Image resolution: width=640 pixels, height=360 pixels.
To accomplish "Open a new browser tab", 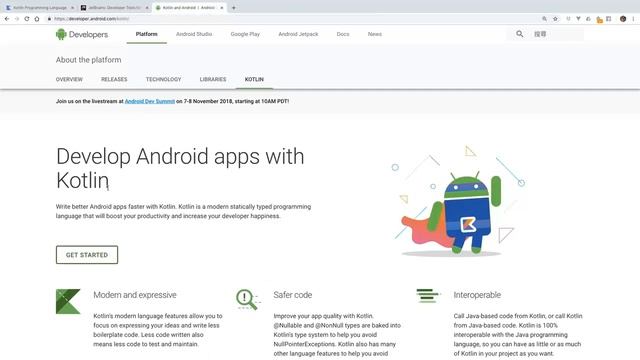I will (x=233, y=8).
